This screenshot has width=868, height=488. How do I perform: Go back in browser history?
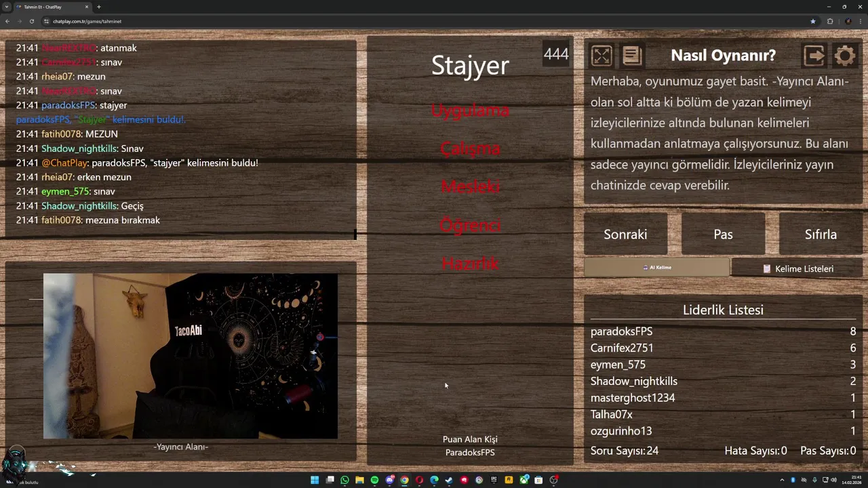[7, 21]
